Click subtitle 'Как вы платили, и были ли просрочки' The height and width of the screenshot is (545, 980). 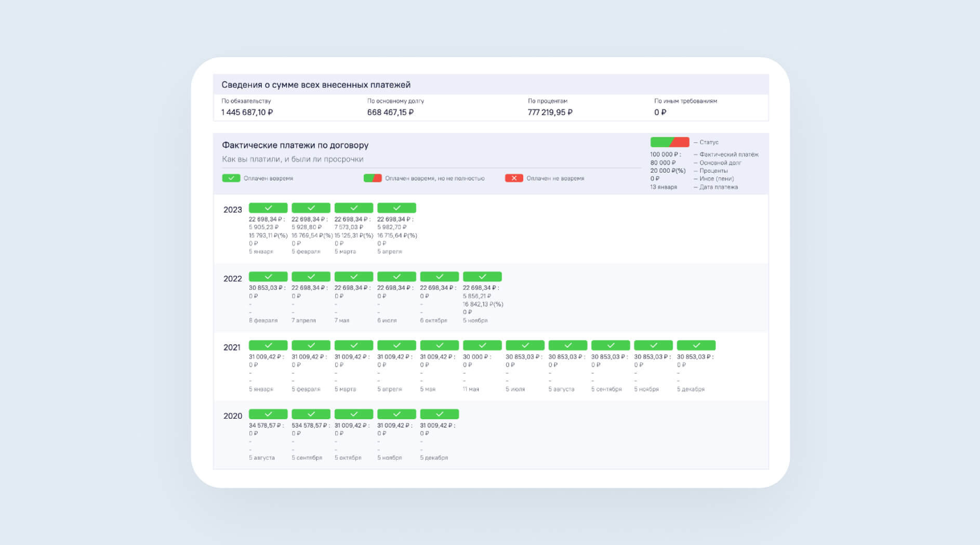point(293,159)
